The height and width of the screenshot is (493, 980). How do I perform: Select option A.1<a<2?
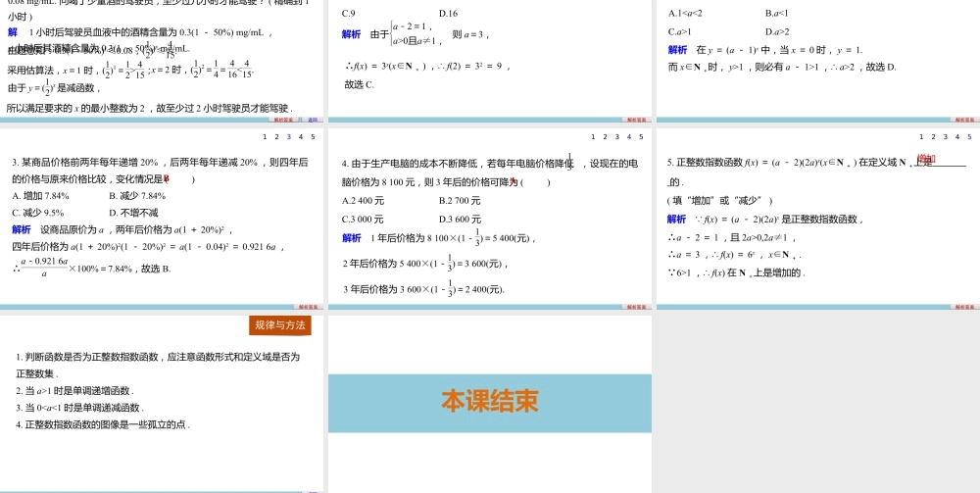coord(685,13)
